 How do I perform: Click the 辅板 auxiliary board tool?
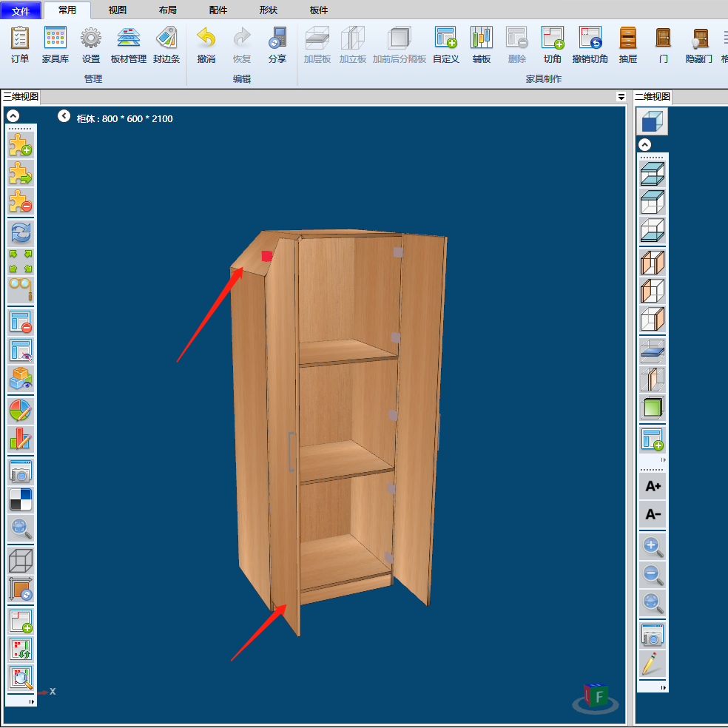point(482,44)
